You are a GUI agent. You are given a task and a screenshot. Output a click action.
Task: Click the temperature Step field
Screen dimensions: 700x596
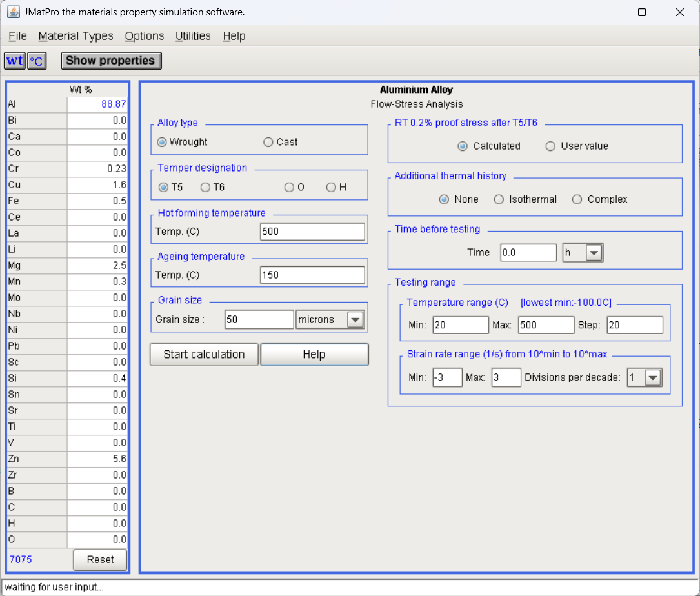[x=635, y=325]
